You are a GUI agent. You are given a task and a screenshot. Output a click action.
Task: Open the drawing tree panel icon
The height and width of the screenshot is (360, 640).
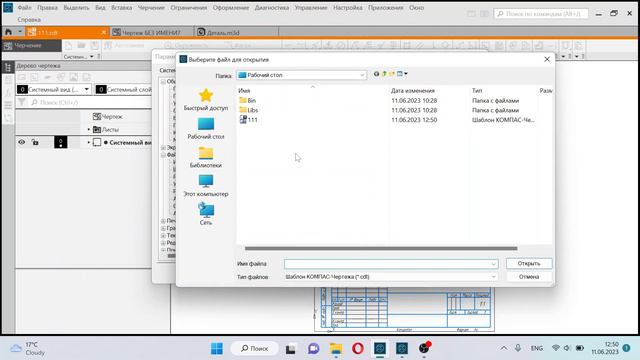pos(8,68)
